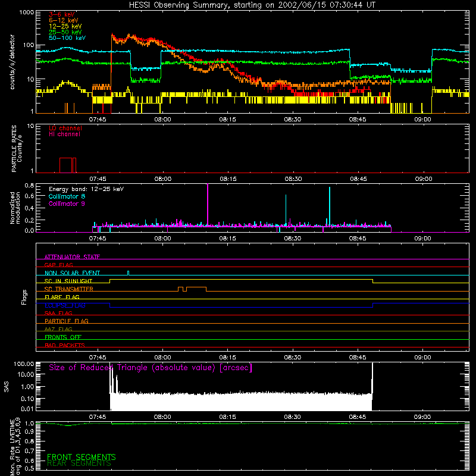Click the SAA FLAG label
Viewport: 476px width, 476px height.
click(x=58, y=313)
